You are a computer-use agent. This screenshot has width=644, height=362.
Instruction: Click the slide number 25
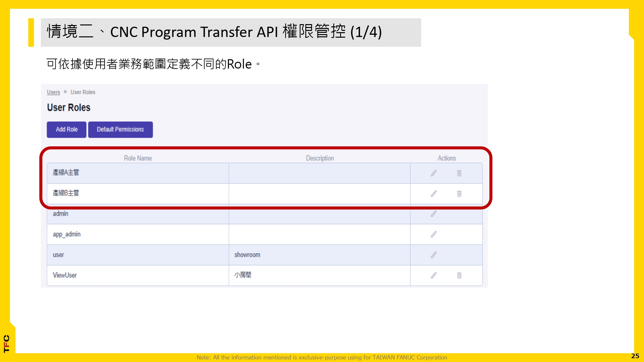[635, 356]
